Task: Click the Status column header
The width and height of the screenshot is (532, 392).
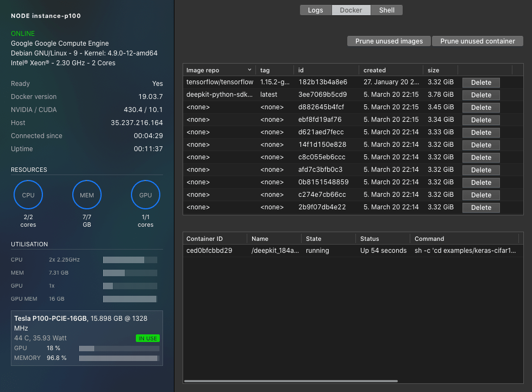Action: pos(383,239)
